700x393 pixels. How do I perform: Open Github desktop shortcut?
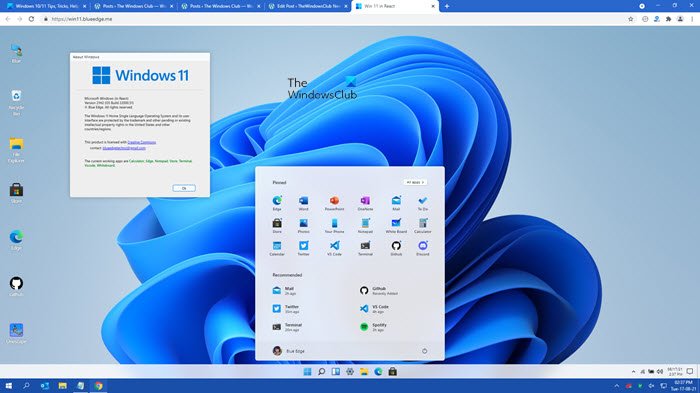[x=17, y=287]
